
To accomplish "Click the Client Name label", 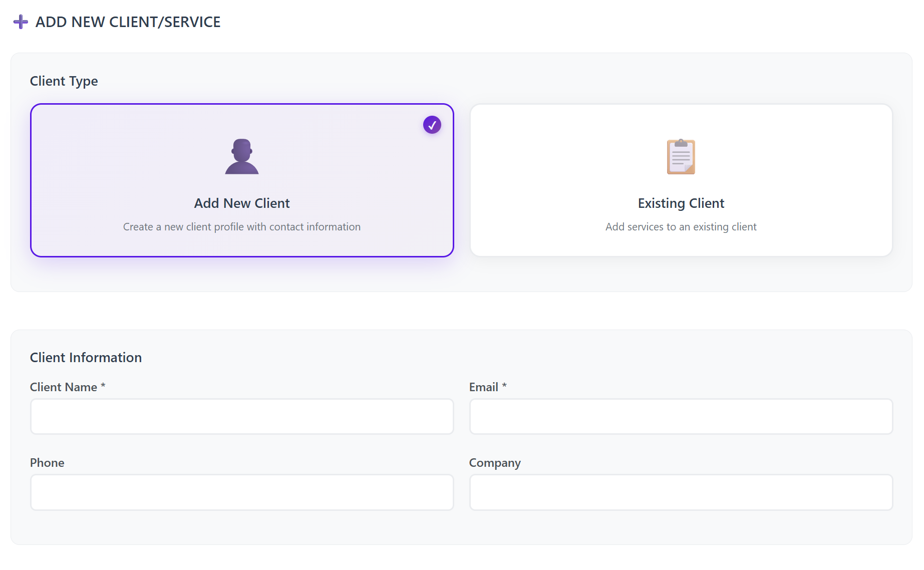I will tap(64, 387).
